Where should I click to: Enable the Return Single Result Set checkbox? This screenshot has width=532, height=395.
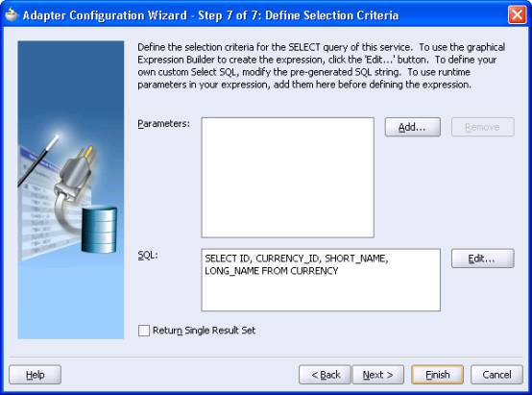(144, 331)
